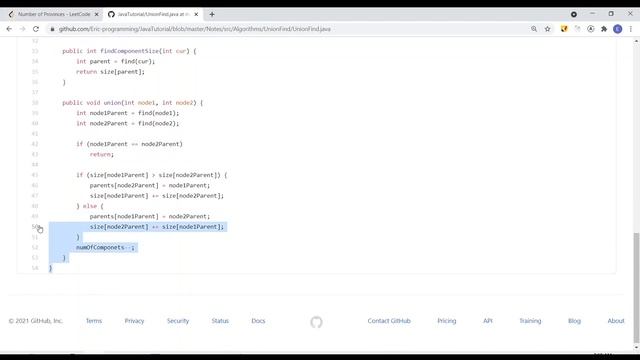Open the Pricing footer link
Image resolution: width=640 pixels, height=360 pixels.
click(447, 321)
